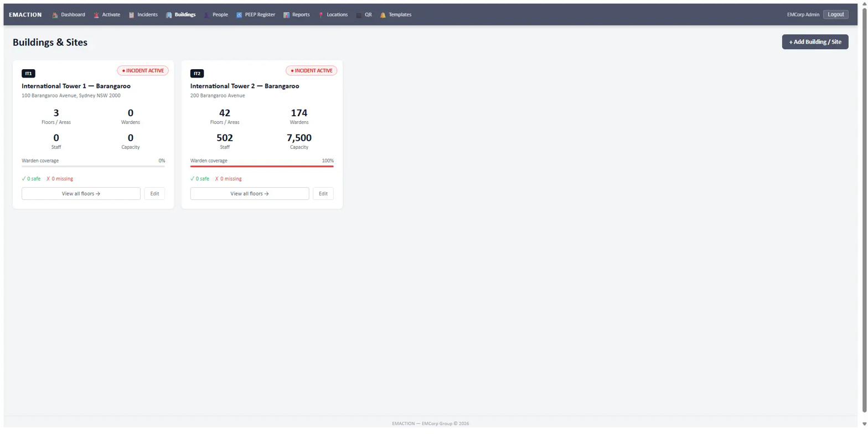Click Tower 2 '0 missing' status
868x434 pixels.
click(228, 179)
